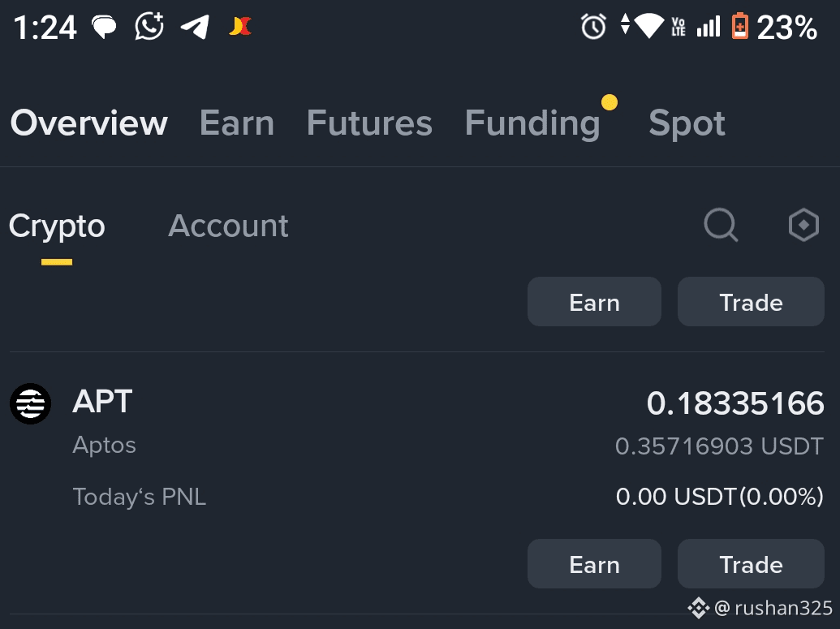Switch to the Futures tab
The image size is (840, 629).
(x=369, y=123)
